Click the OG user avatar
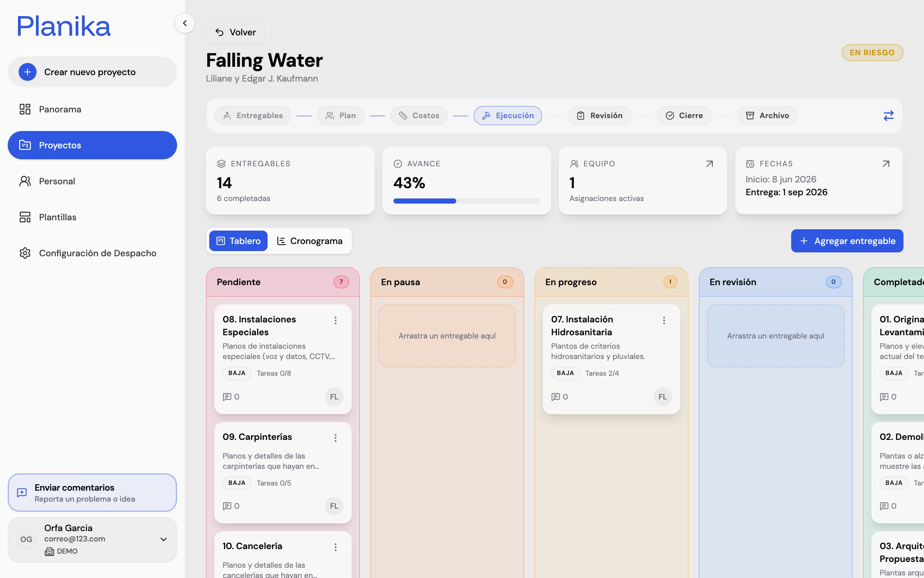Screen dimensions: 924x578 point(26,539)
